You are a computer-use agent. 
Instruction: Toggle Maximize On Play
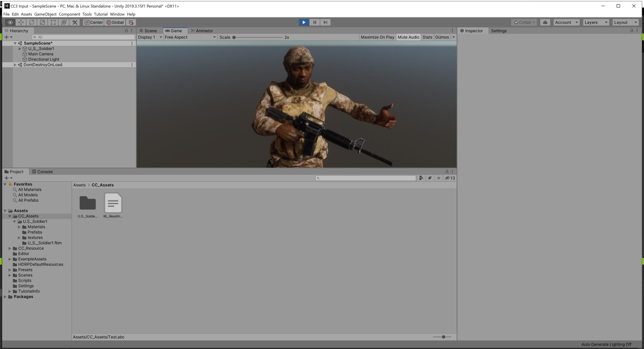pyautogui.click(x=377, y=37)
